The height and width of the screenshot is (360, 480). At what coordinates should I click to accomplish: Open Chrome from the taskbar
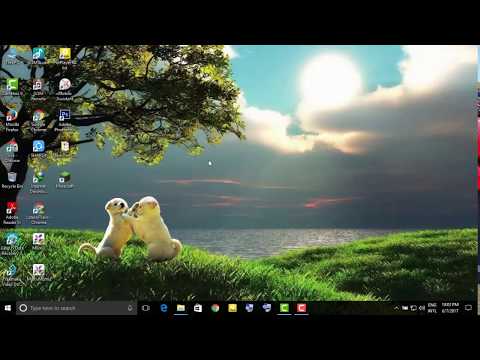(215, 308)
